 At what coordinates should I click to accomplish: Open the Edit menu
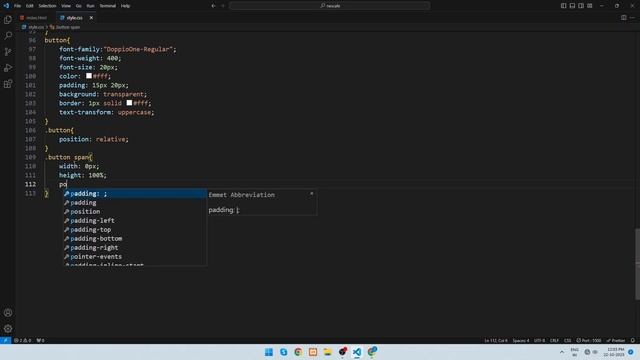point(29,6)
